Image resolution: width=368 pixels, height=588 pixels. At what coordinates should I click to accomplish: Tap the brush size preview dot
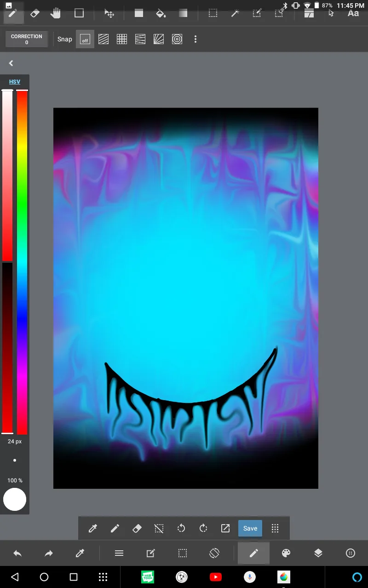pos(15,460)
